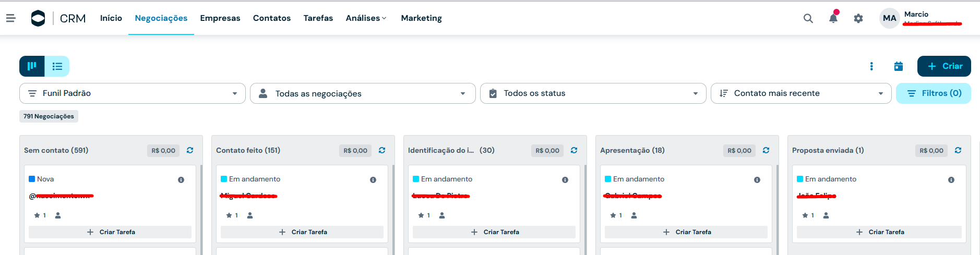The width and height of the screenshot is (980, 255).
Task: Open info icon on Contato feito card
Action: pos(373,180)
